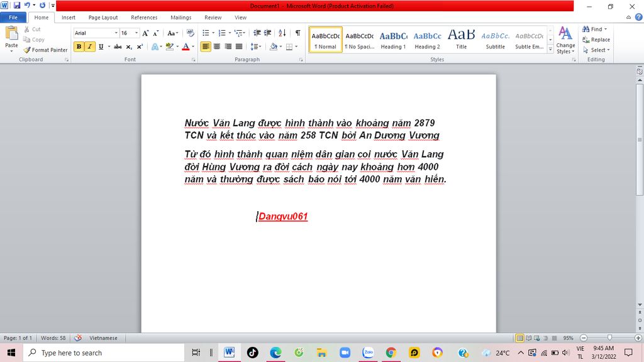The width and height of the screenshot is (644, 362).
Task: Click the Windows taskbar search box
Action: point(104,353)
